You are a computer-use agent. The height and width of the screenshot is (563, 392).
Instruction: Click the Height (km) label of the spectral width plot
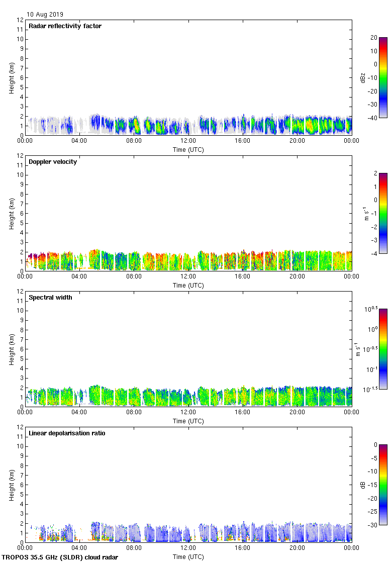(x=12, y=349)
